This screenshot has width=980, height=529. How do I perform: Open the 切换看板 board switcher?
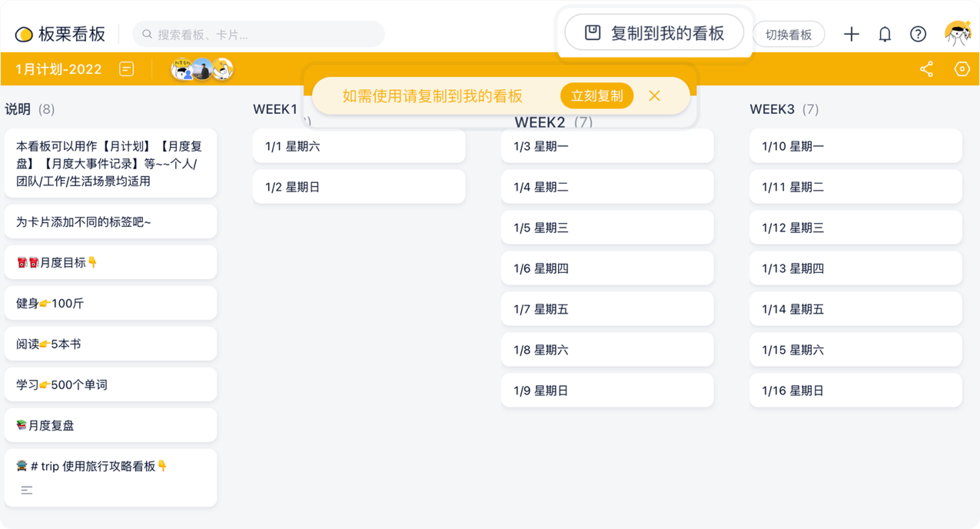788,35
